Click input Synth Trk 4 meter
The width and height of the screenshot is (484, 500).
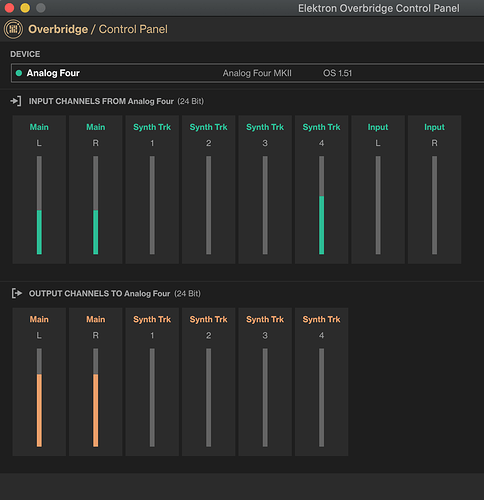coord(321,205)
